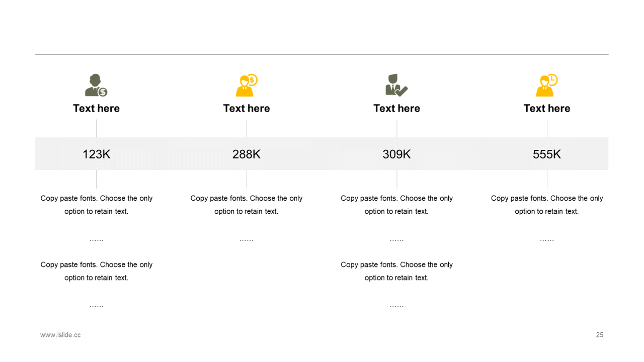
Task: Select the 288K value
Action: pyautogui.click(x=247, y=154)
